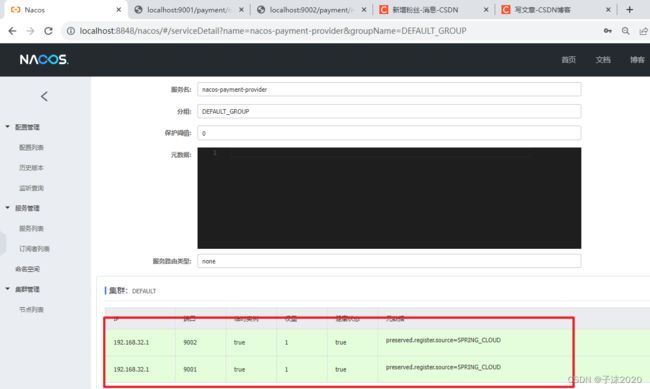
Task: Click port 9002 cell in instance table
Action: pos(190,343)
